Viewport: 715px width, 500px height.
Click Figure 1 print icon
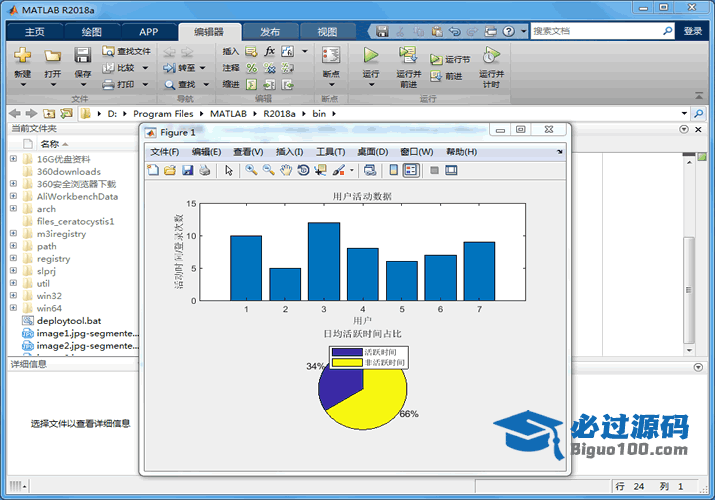pyautogui.click(x=205, y=170)
